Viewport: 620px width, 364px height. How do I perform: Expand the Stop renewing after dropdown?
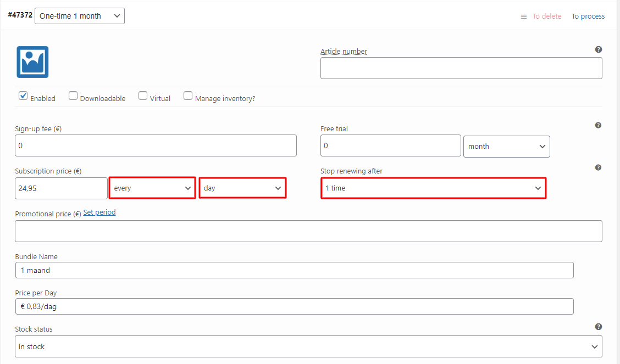[433, 188]
